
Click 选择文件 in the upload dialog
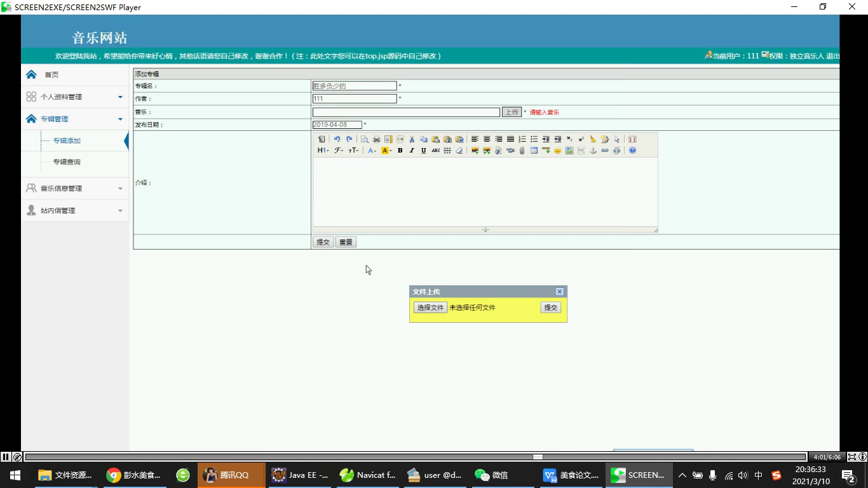(430, 308)
